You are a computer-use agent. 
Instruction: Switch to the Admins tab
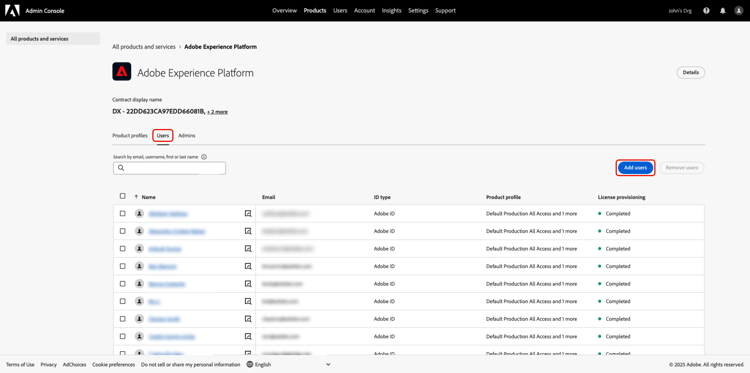pos(187,136)
